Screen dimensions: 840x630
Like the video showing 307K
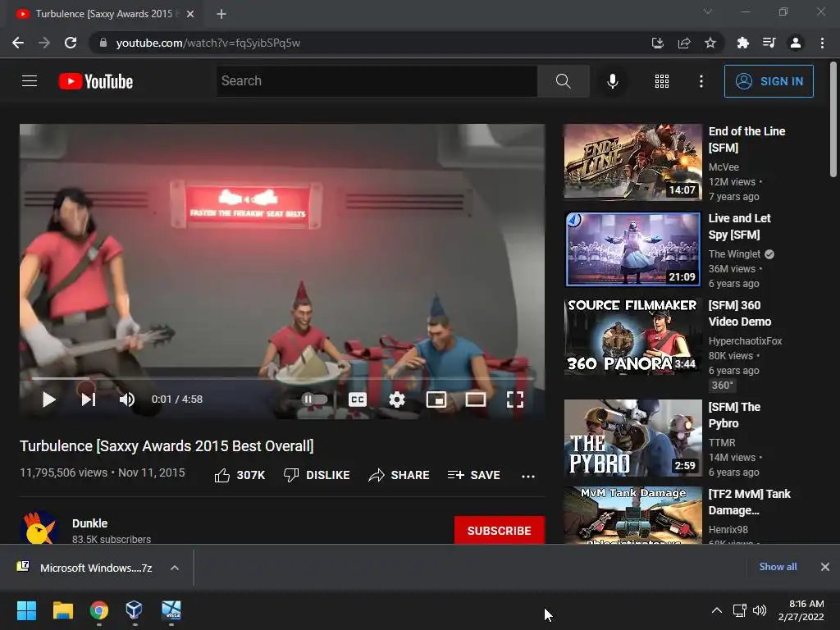[240, 475]
